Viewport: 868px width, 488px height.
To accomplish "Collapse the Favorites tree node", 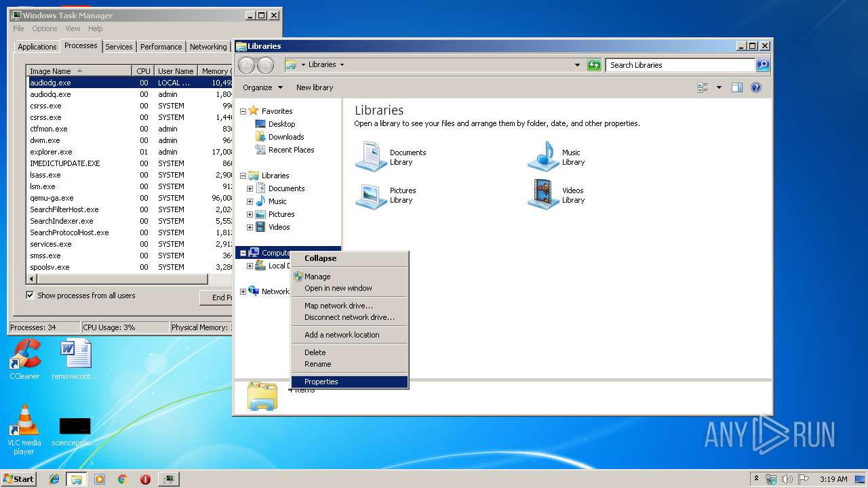I will pos(243,111).
